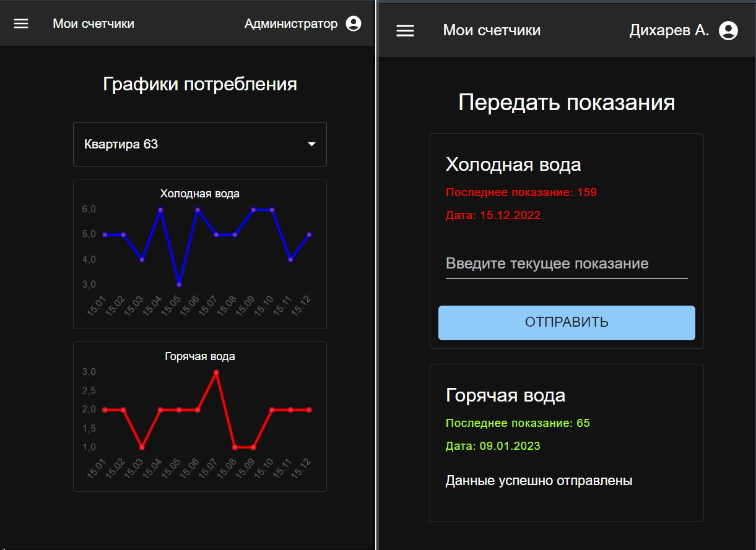Click the last blue chart point at 15.12

click(309, 234)
